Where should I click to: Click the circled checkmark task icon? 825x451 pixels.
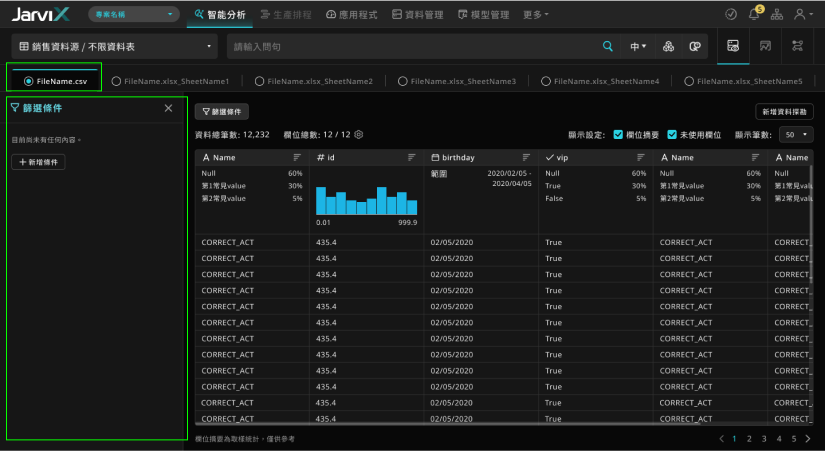click(x=731, y=14)
